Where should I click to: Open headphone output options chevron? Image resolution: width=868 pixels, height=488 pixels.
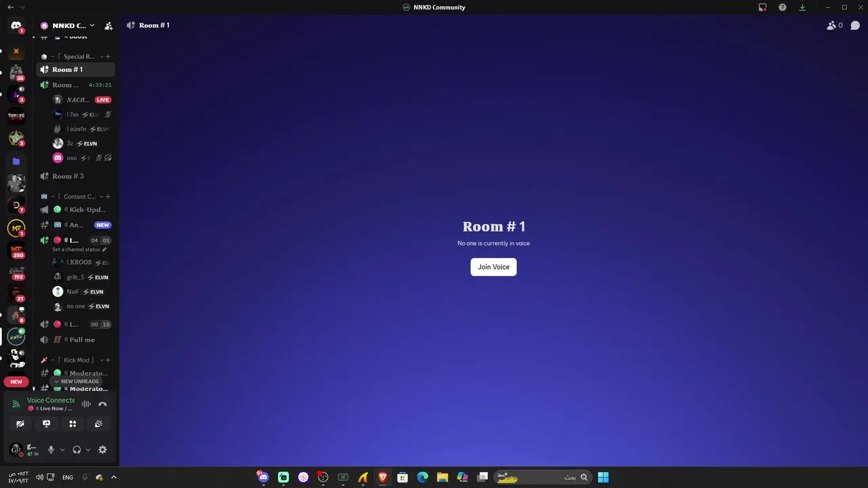[88, 449]
